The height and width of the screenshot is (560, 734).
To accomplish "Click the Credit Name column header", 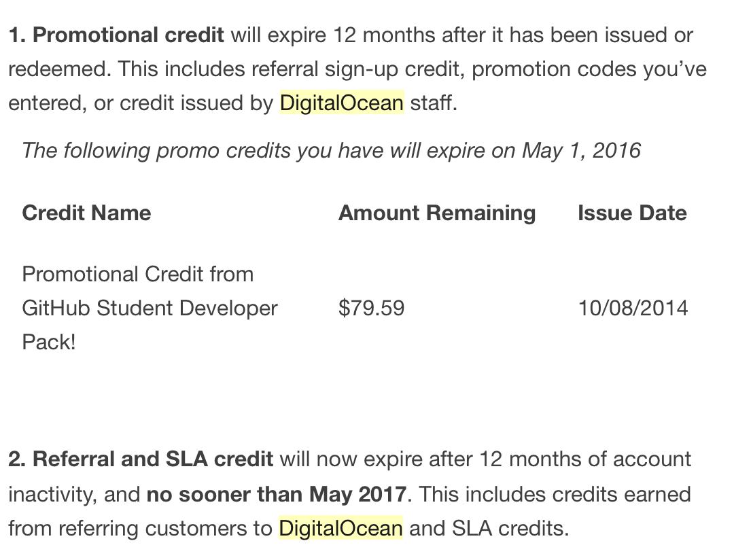I will tap(86, 213).
